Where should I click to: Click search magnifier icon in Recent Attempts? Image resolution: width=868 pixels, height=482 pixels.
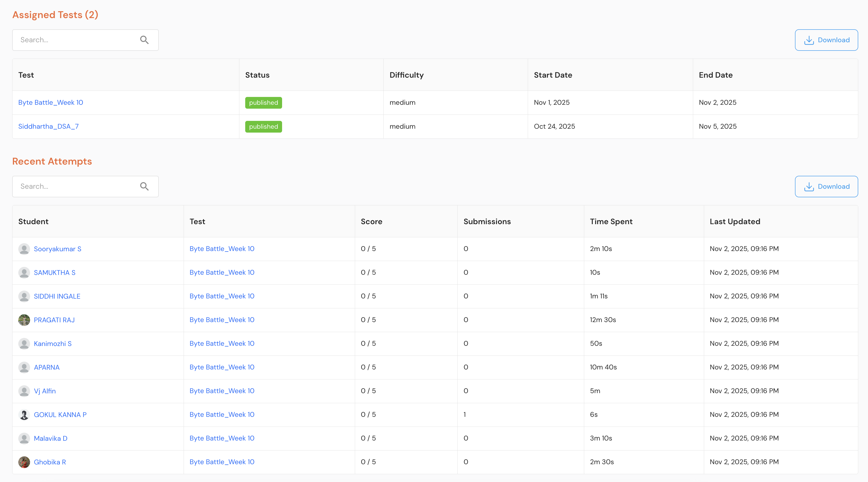pos(144,187)
